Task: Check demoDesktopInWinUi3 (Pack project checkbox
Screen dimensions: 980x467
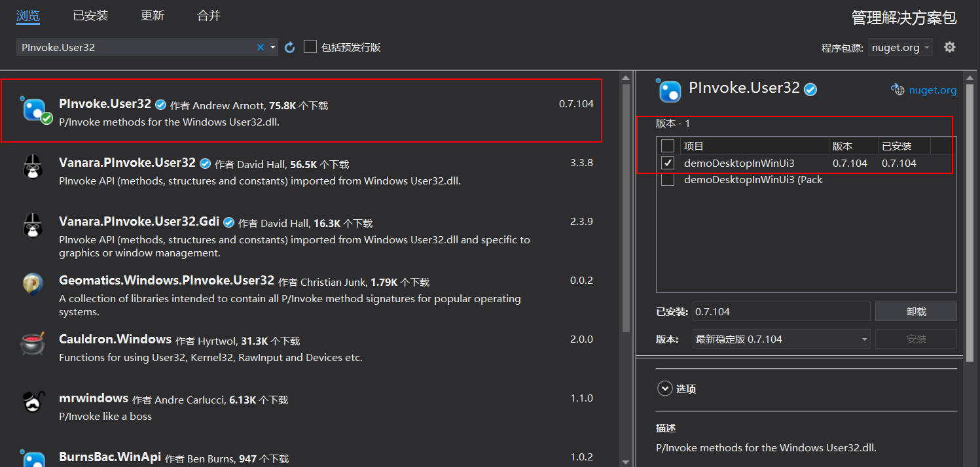Action: 668,180
